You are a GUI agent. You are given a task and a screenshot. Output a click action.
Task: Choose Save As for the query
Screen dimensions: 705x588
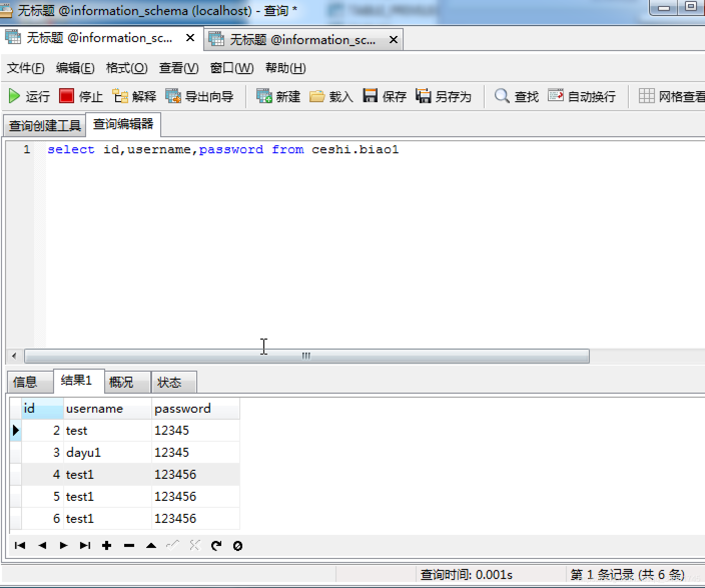[x=444, y=96]
